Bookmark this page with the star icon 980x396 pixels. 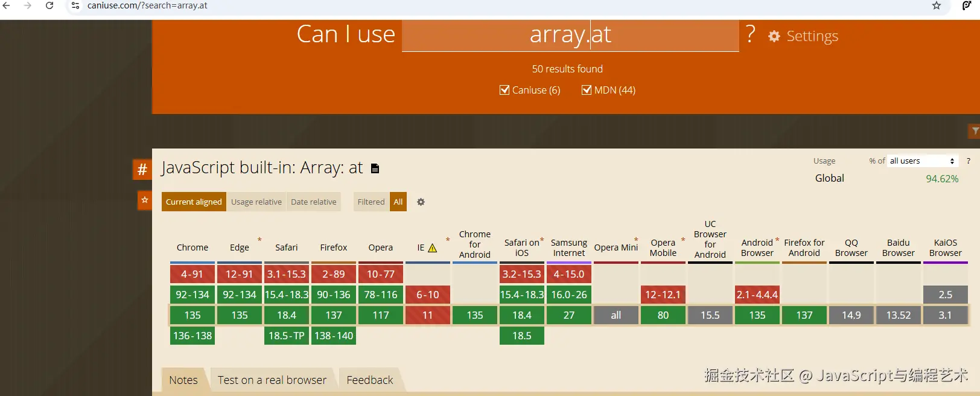(x=937, y=5)
